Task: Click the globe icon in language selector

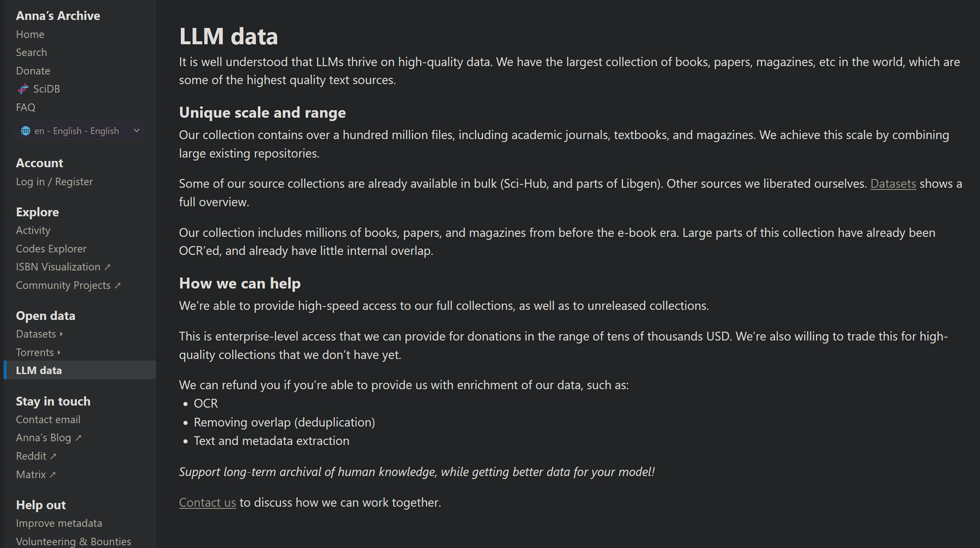Action: [26, 131]
